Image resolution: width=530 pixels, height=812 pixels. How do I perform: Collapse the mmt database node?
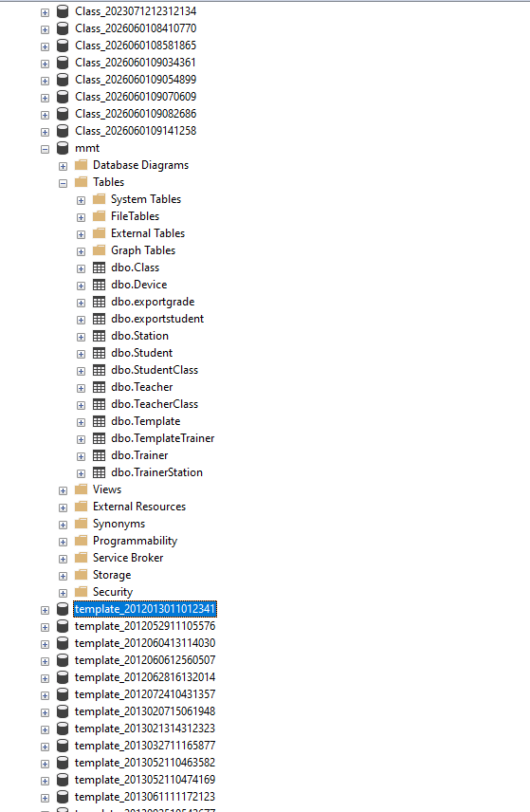[x=45, y=149]
